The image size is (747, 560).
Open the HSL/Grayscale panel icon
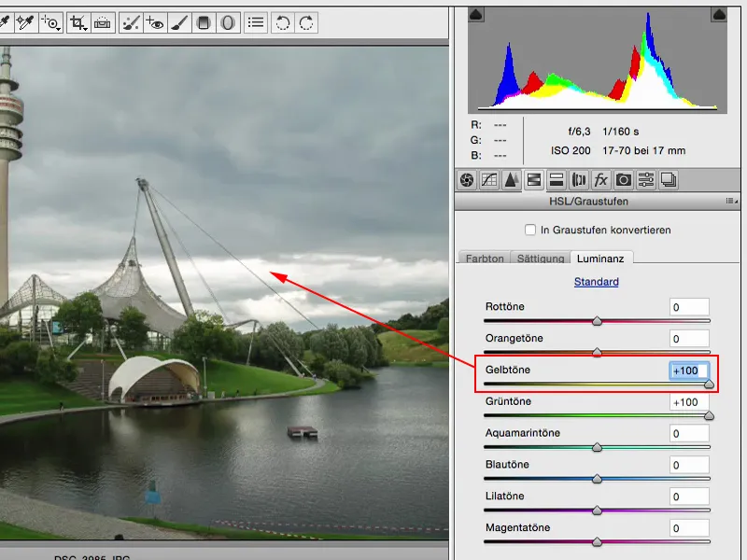pyautogui.click(x=533, y=180)
